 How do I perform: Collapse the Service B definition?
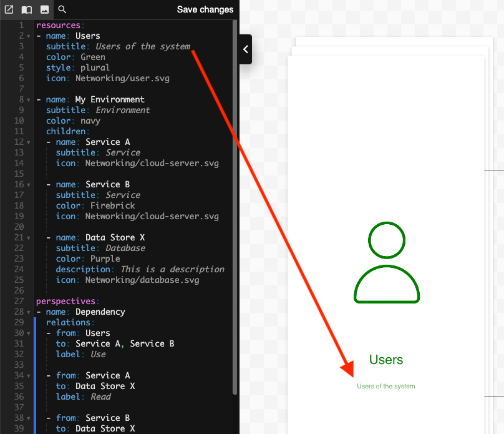click(x=28, y=184)
